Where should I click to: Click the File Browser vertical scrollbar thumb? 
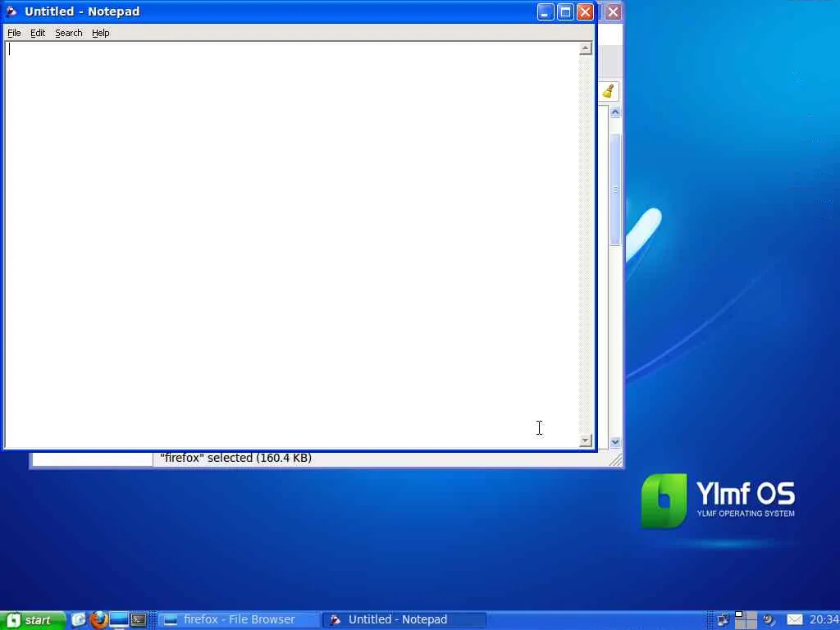tap(615, 190)
